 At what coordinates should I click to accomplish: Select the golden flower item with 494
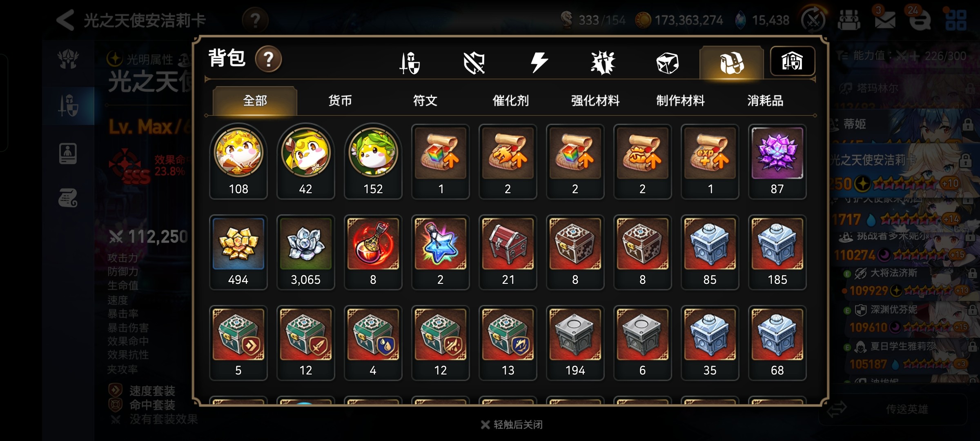[238, 252]
